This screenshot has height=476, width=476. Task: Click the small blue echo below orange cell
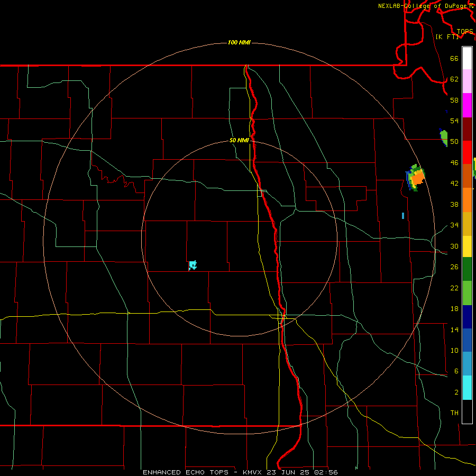click(x=403, y=216)
